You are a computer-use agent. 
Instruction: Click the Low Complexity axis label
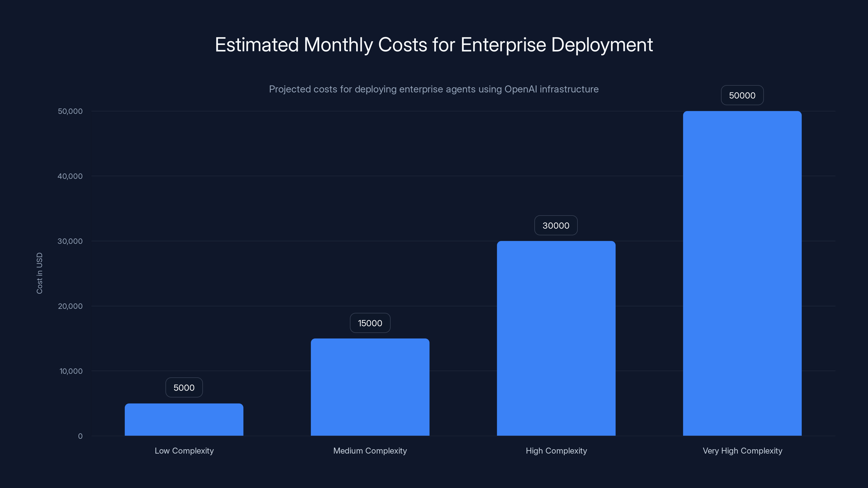[x=184, y=451]
